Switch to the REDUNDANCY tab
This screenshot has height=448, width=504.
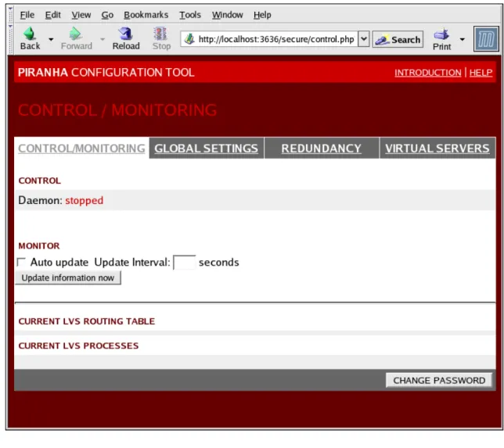tap(322, 149)
